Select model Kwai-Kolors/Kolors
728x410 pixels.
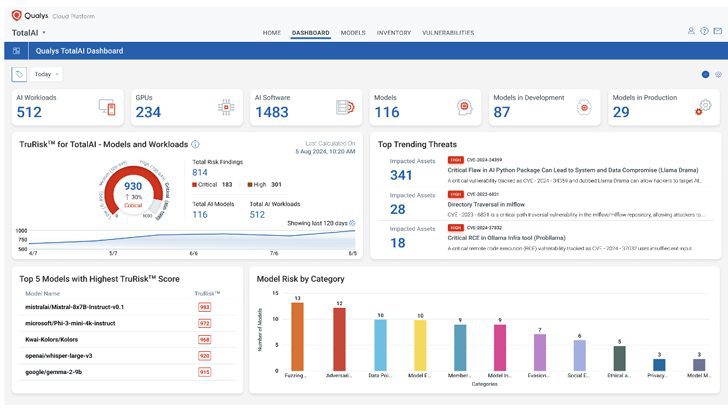(52, 339)
